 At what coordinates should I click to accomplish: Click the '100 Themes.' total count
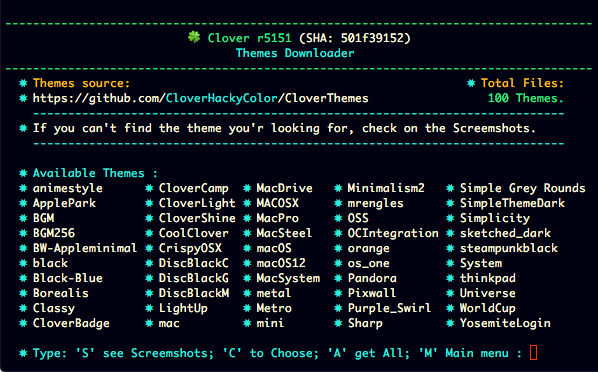click(x=526, y=98)
